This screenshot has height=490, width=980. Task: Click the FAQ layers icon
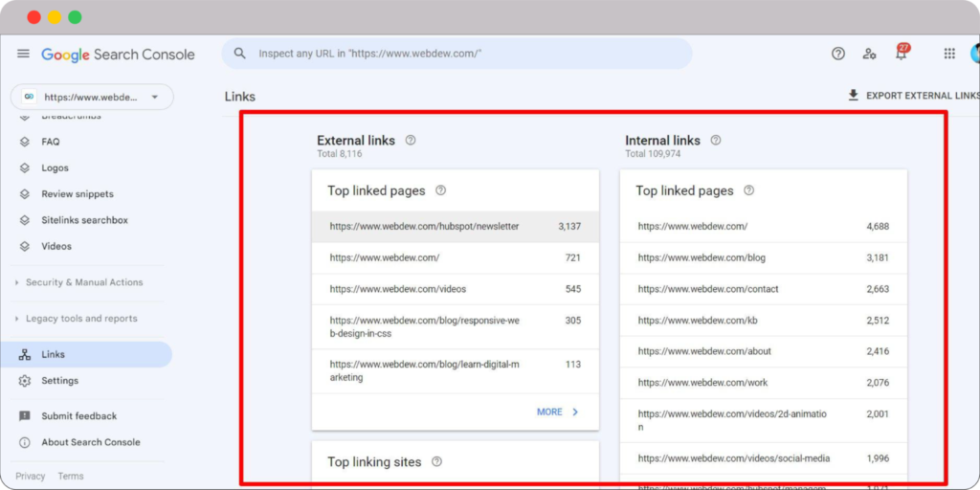[x=24, y=142]
